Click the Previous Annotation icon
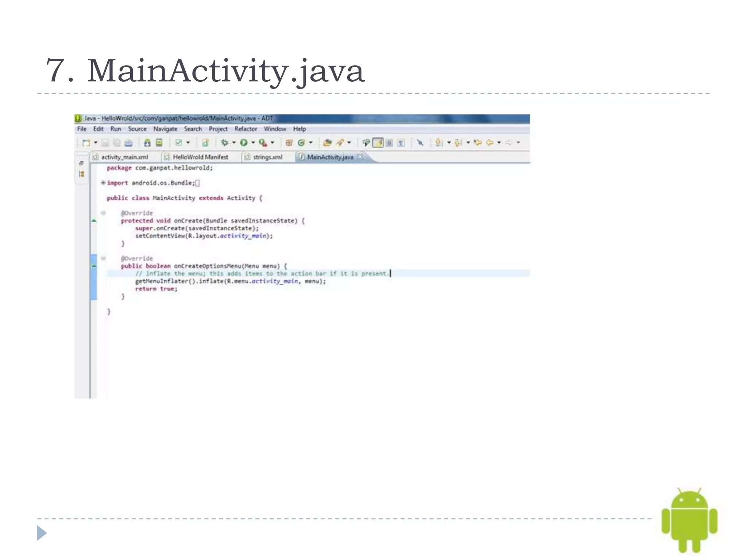Viewport: 747px width, 560px height. [458, 143]
